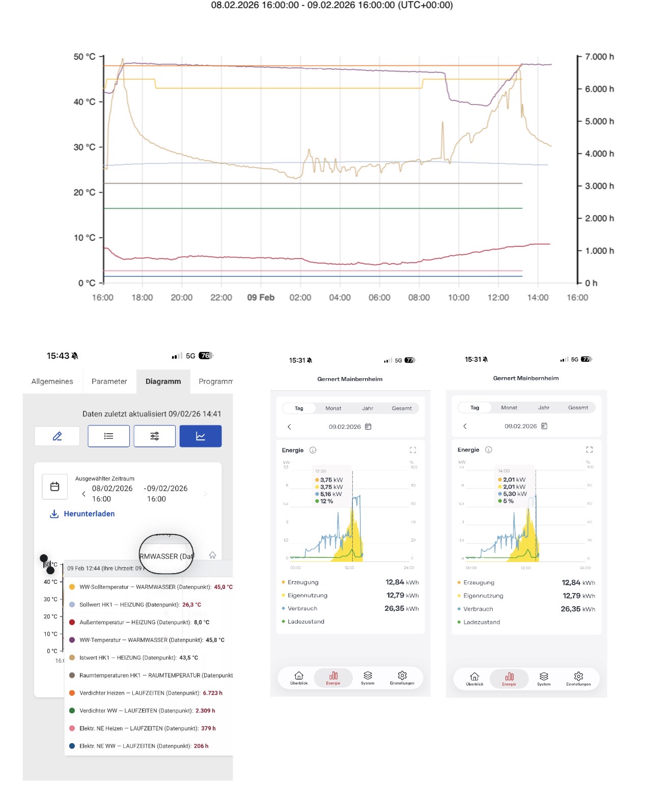Switch to the Parameter tab
The image size is (672, 791).
click(109, 381)
